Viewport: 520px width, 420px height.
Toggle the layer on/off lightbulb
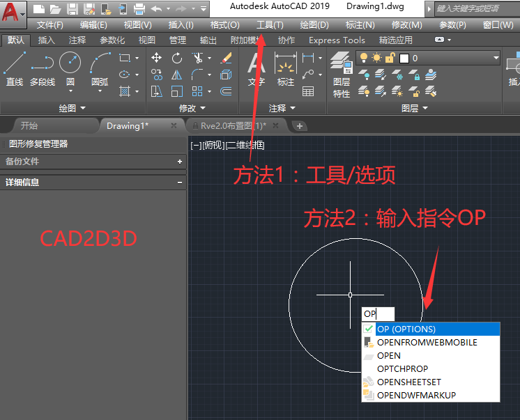[x=364, y=58]
